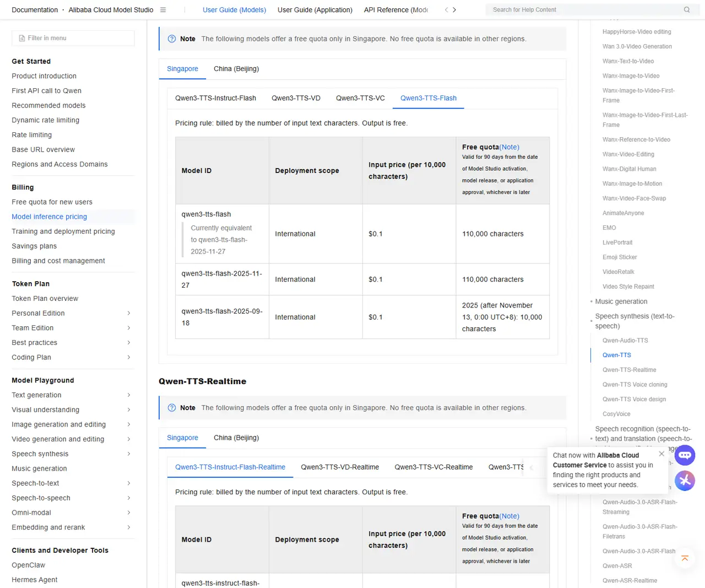The width and height of the screenshot is (705, 588).
Task: Expand Speech-to-text sidebar section
Action: [x=129, y=483]
